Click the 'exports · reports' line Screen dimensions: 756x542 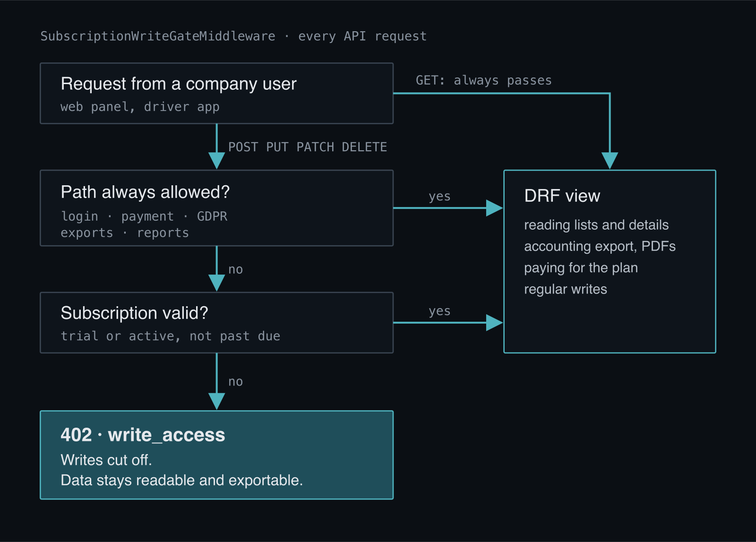(125, 233)
